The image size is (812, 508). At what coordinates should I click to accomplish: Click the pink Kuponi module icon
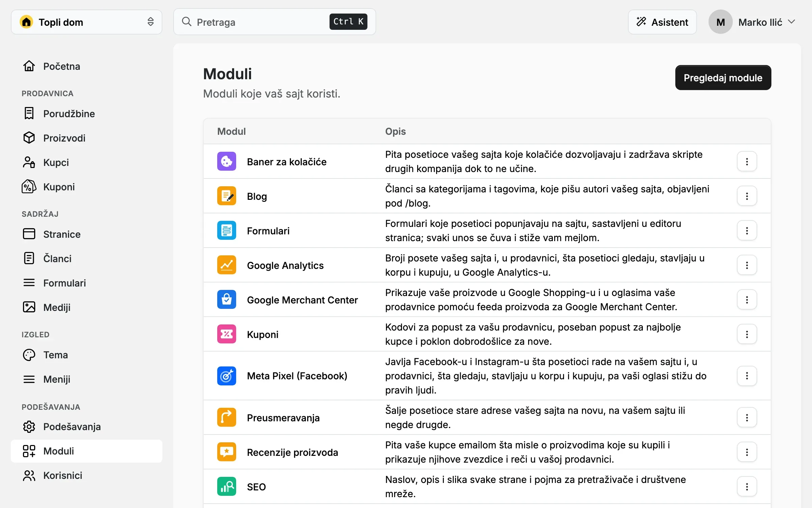pyautogui.click(x=226, y=334)
